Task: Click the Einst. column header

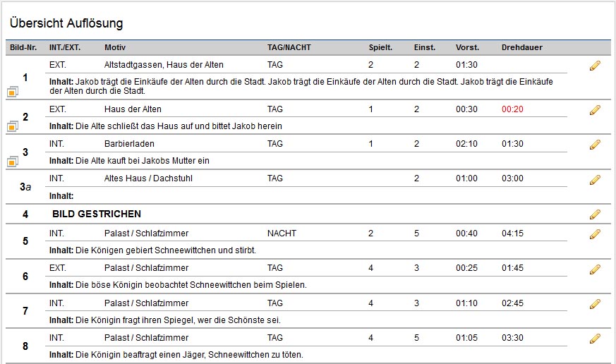Action: click(x=425, y=47)
